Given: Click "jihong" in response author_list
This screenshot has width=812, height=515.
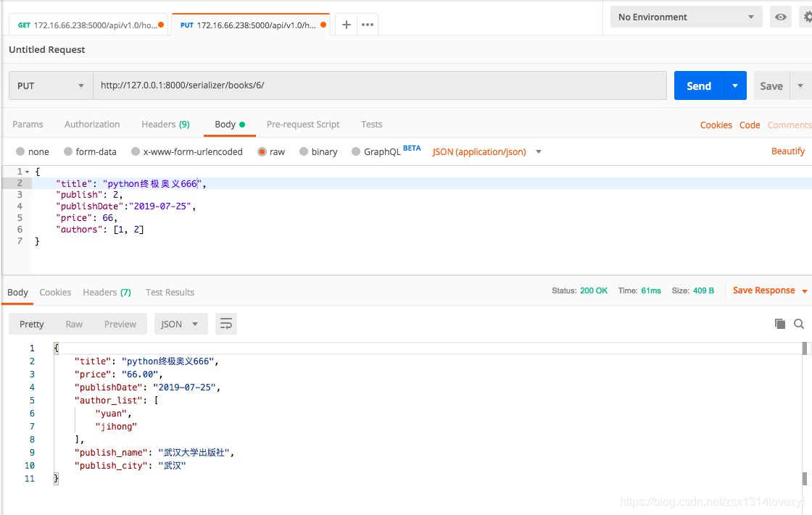Looking at the screenshot, I should click(x=116, y=427).
